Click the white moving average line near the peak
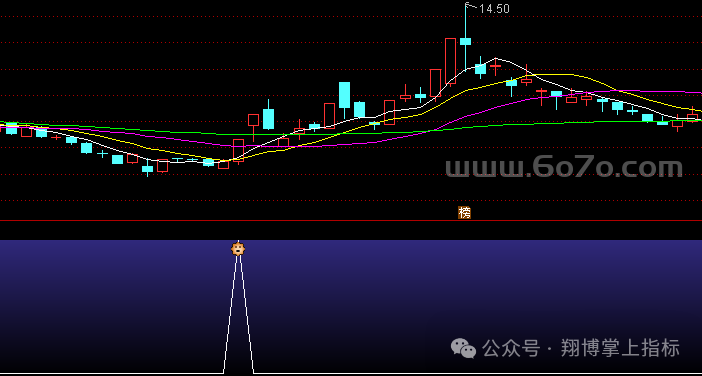The height and width of the screenshot is (376, 702). coord(495,58)
